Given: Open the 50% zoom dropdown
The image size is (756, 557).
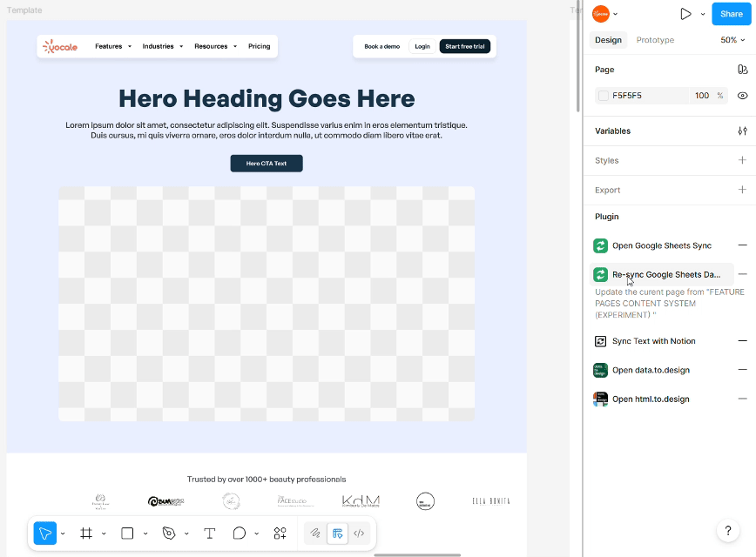Looking at the screenshot, I should pyautogui.click(x=732, y=40).
